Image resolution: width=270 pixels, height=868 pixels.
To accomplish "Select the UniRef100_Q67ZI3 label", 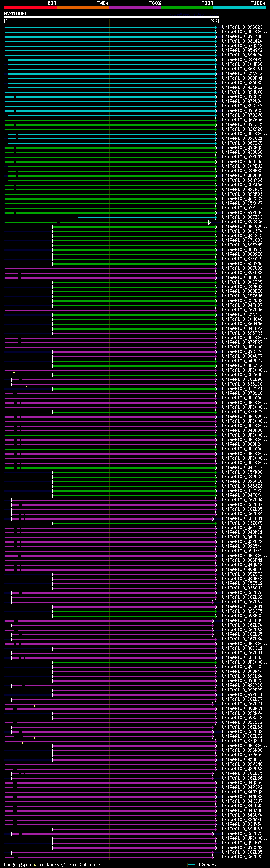I will point(242,217).
